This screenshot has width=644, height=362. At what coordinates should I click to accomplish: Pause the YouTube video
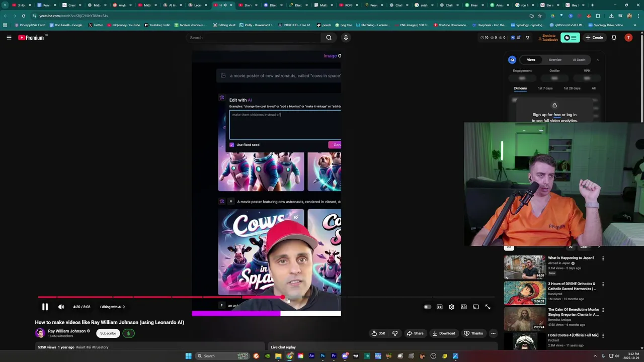click(45, 307)
